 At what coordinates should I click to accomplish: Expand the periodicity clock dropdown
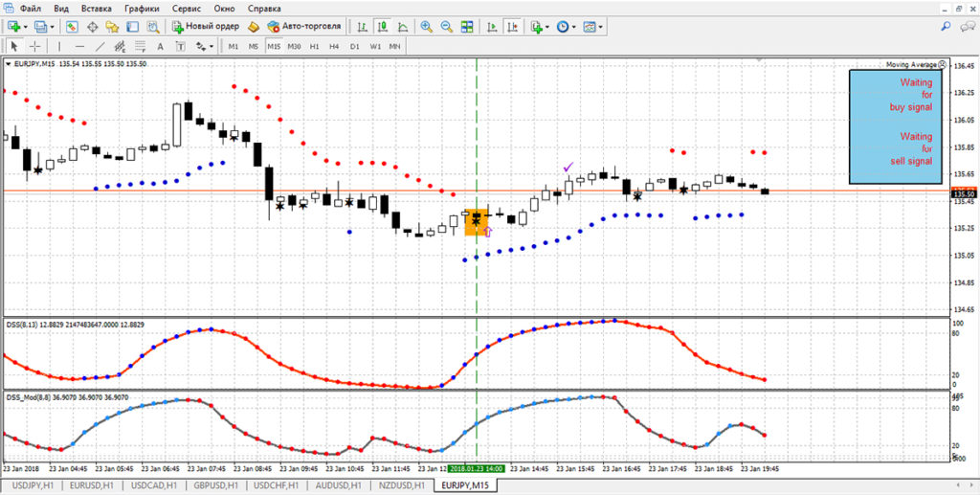tap(574, 27)
